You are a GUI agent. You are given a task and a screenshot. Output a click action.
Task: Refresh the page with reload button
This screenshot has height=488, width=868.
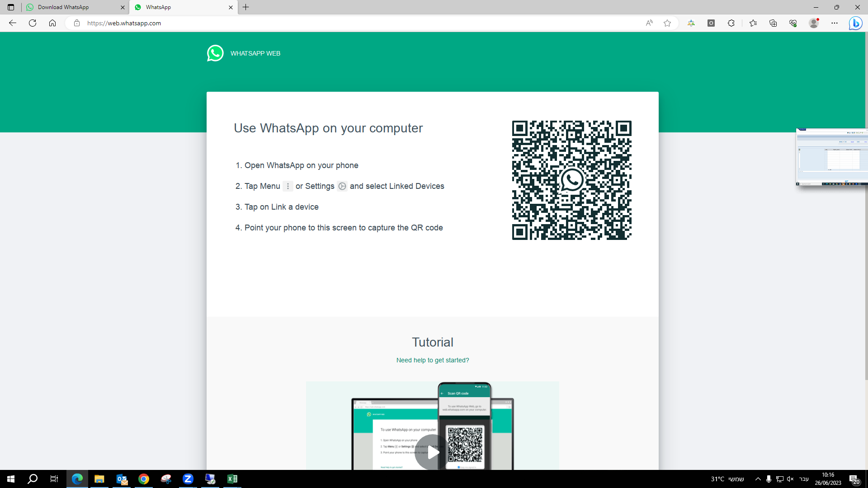(33, 23)
